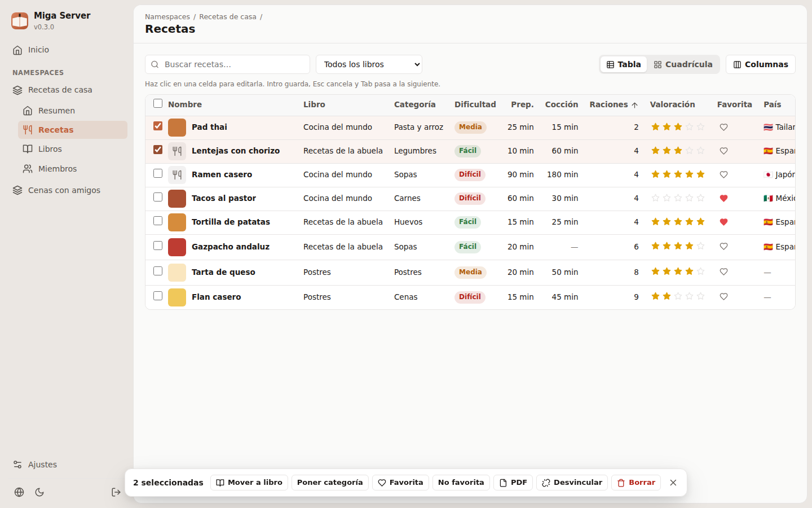Click the logout icon

coord(116,492)
